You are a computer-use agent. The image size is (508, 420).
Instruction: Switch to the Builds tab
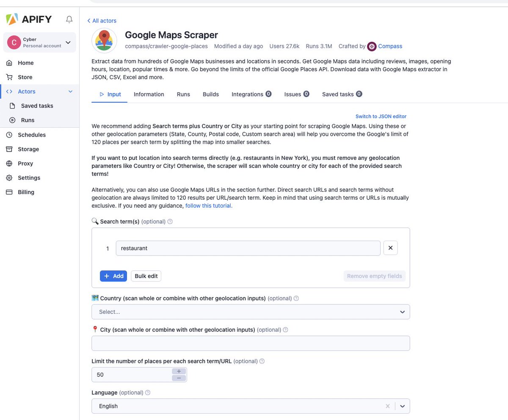point(211,94)
